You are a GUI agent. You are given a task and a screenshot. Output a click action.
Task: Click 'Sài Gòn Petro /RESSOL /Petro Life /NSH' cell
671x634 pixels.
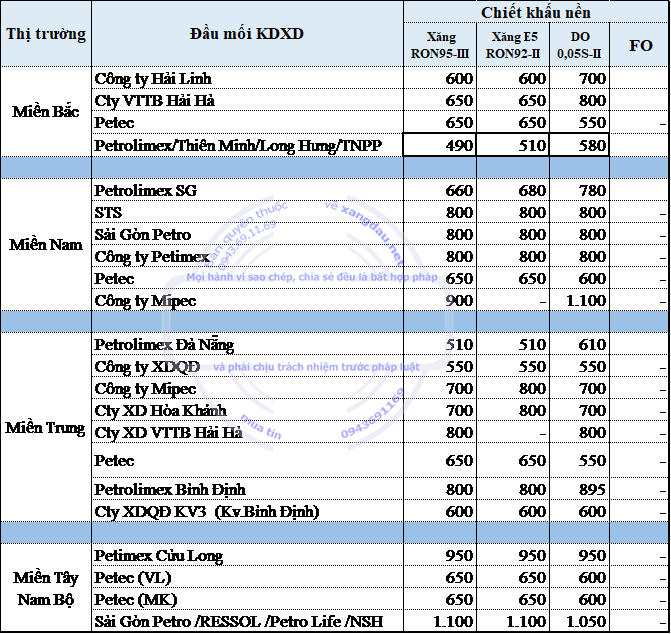coord(247,621)
